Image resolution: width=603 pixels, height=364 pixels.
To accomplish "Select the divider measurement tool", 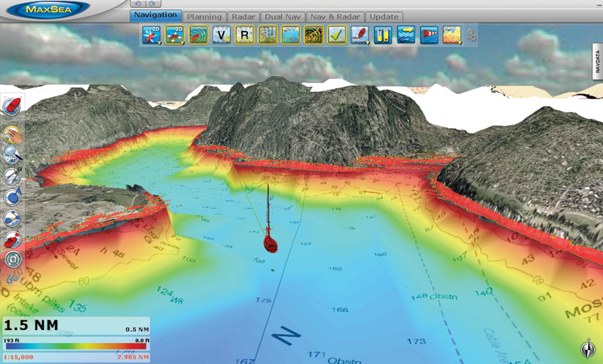I will click(x=13, y=175).
